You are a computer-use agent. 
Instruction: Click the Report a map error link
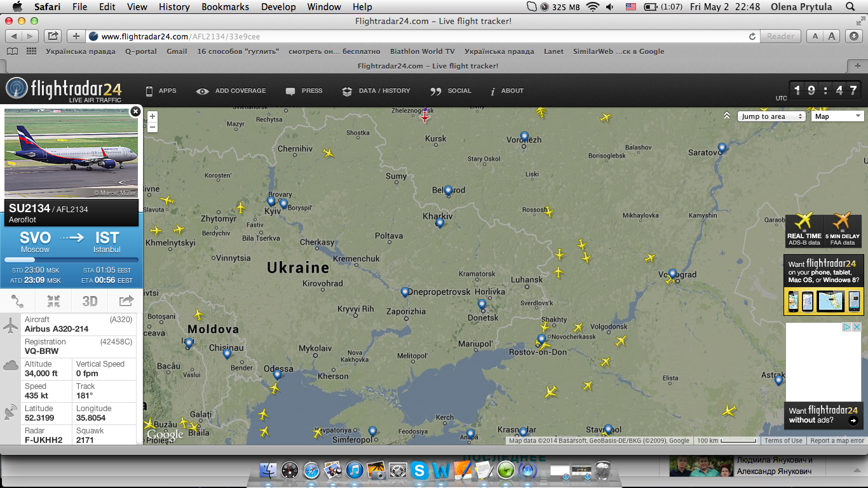pos(837,440)
